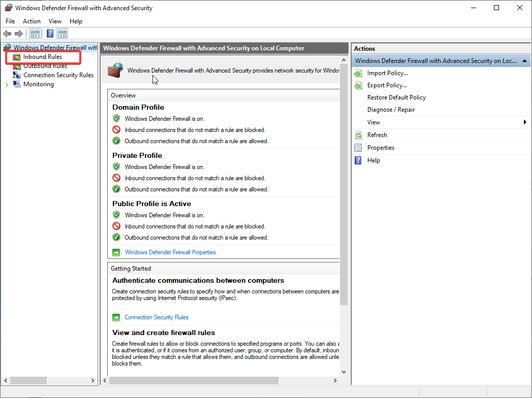Toggle the Show/Hide Console Tree toolbar icon
Screen dimensions: 532x398
click(35, 34)
